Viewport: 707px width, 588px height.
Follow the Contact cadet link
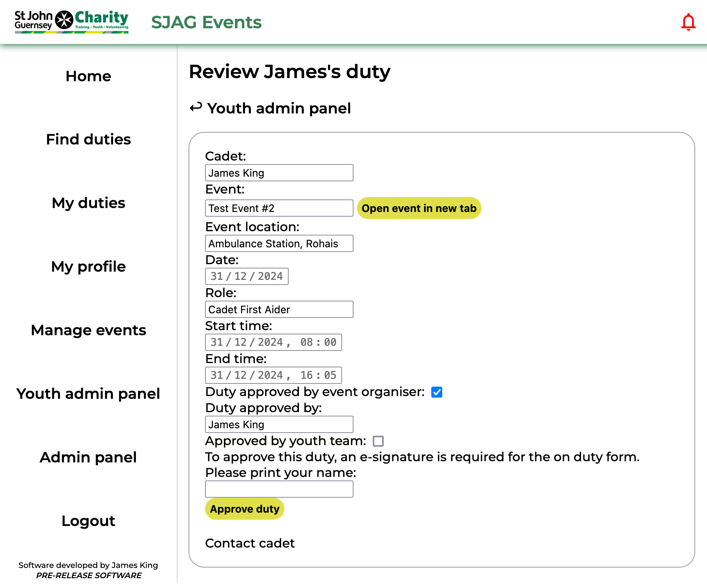250,543
